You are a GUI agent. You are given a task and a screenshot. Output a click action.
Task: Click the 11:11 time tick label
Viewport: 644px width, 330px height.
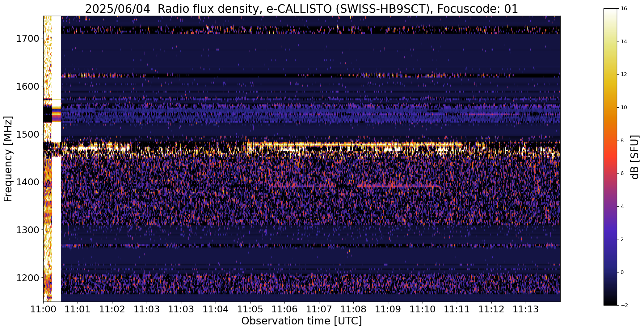pos(457,309)
